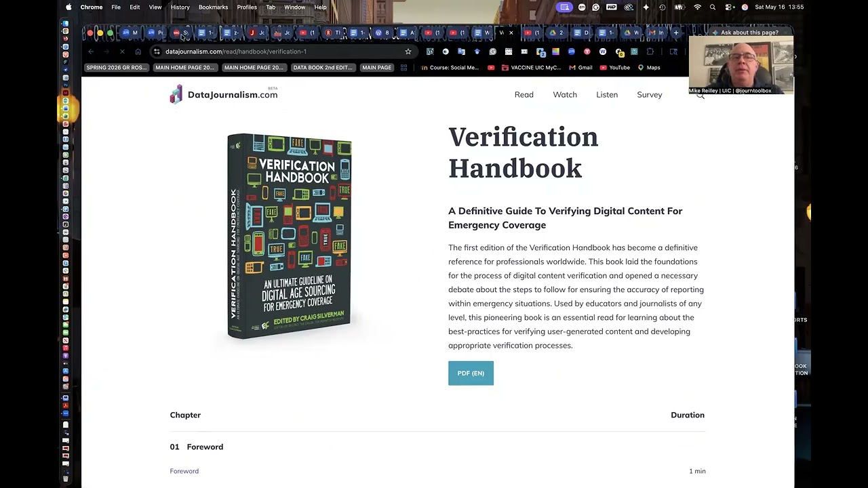This screenshot has width=868, height=488.
Task: Open the Chrome extensions puzzle icon
Action: (x=650, y=52)
